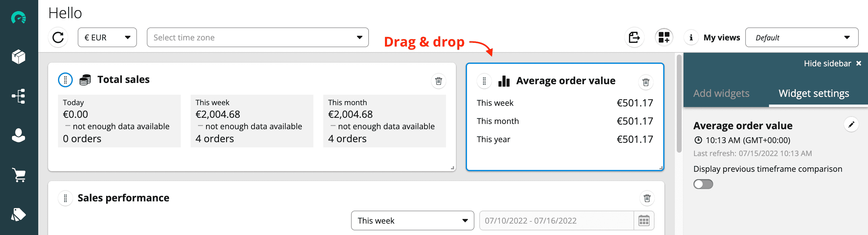Click the info icon beside My views
Image resolution: width=868 pixels, height=235 pixels.
[x=691, y=37]
